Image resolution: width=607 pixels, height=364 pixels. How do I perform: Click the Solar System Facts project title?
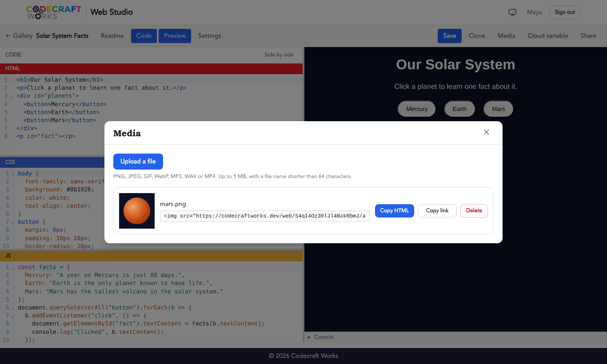point(62,36)
